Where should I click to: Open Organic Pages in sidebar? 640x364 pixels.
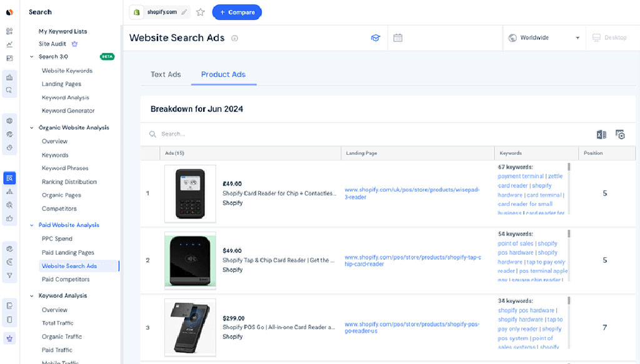pyautogui.click(x=61, y=195)
